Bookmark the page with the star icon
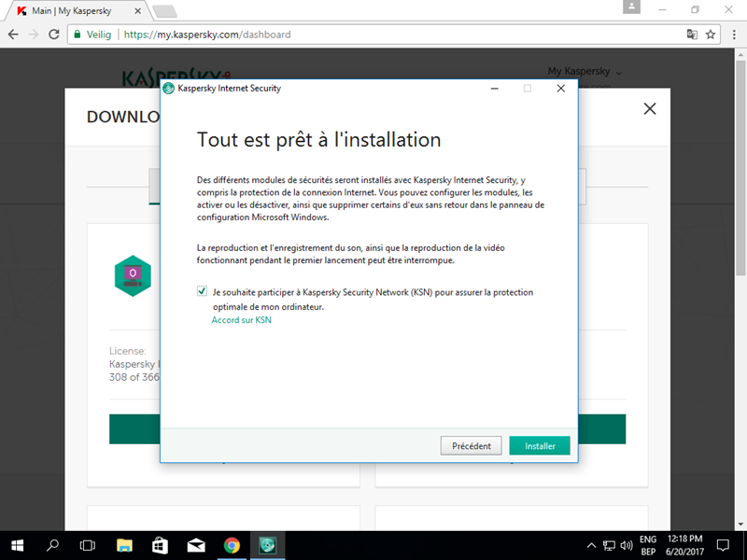The height and width of the screenshot is (560, 747). coord(711,35)
